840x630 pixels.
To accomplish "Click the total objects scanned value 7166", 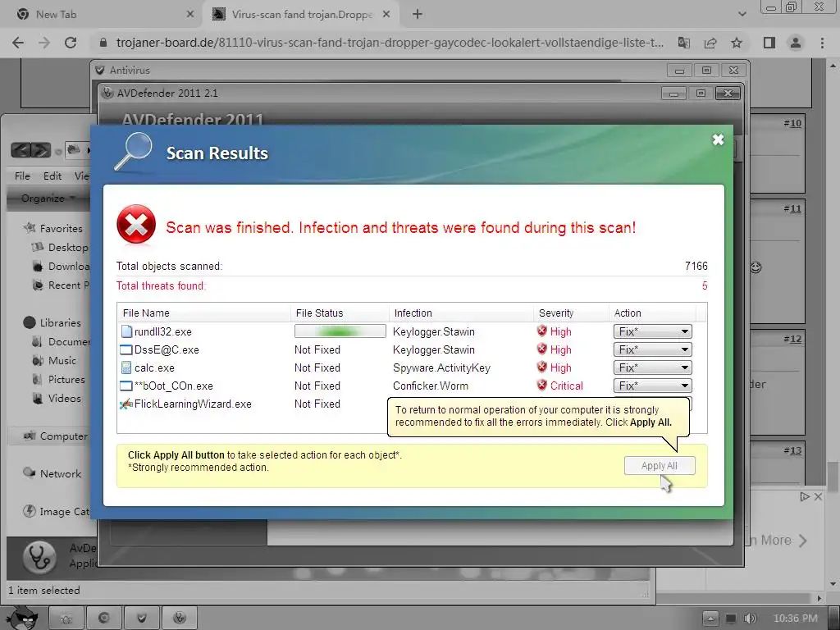I will click(696, 266).
